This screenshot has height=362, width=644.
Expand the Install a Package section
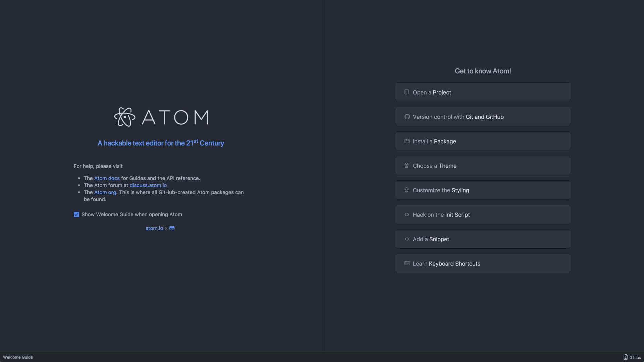click(483, 141)
